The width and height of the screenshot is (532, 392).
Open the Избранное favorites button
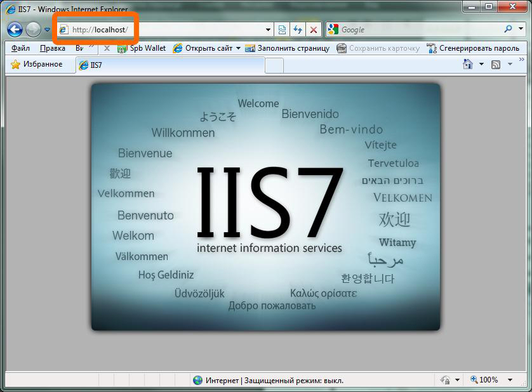[36, 64]
